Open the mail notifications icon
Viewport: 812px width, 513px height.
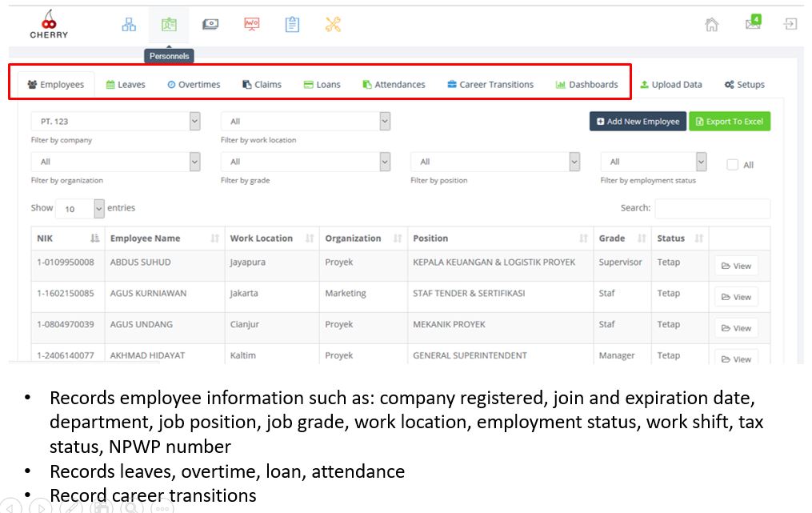pyautogui.click(x=753, y=23)
